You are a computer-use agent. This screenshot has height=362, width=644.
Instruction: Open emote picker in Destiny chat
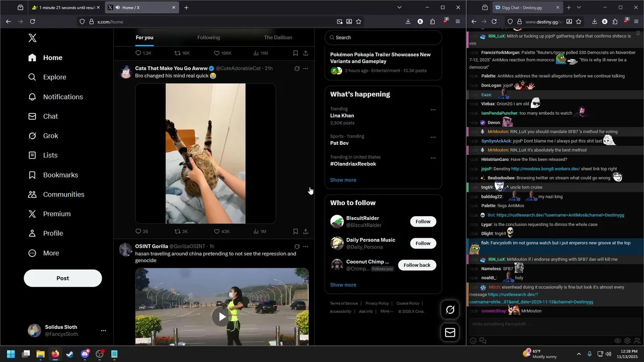(473, 340)
